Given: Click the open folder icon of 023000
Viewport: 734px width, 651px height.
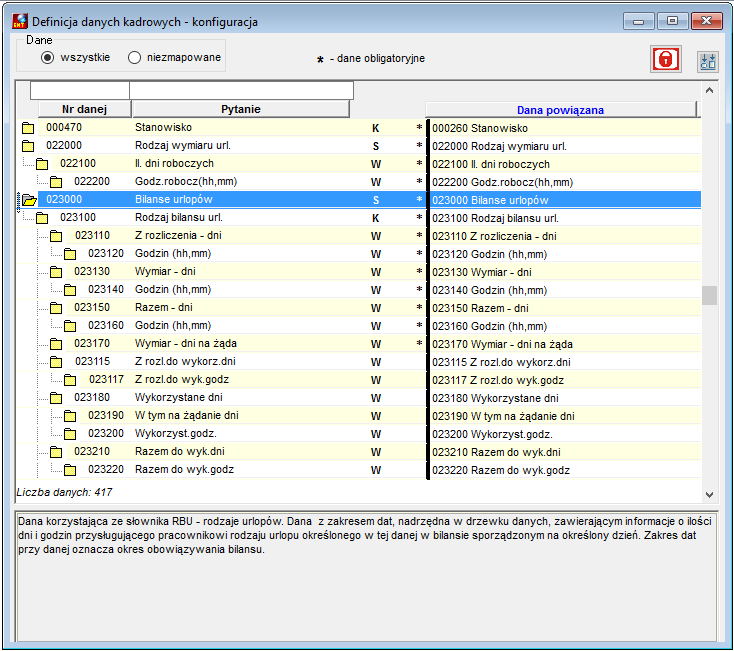Looking at the screenshot, I should point(29,200).
